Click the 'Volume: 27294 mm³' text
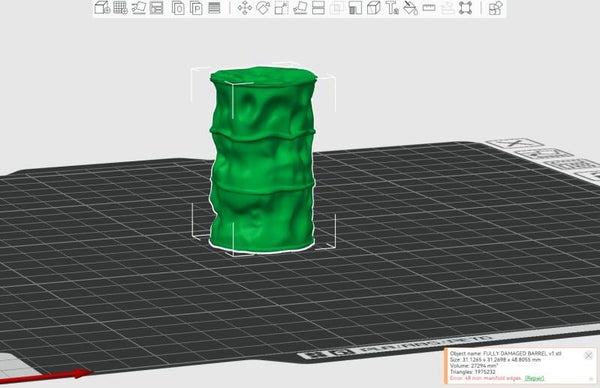The image size is (600, 388). click(474, 366)
